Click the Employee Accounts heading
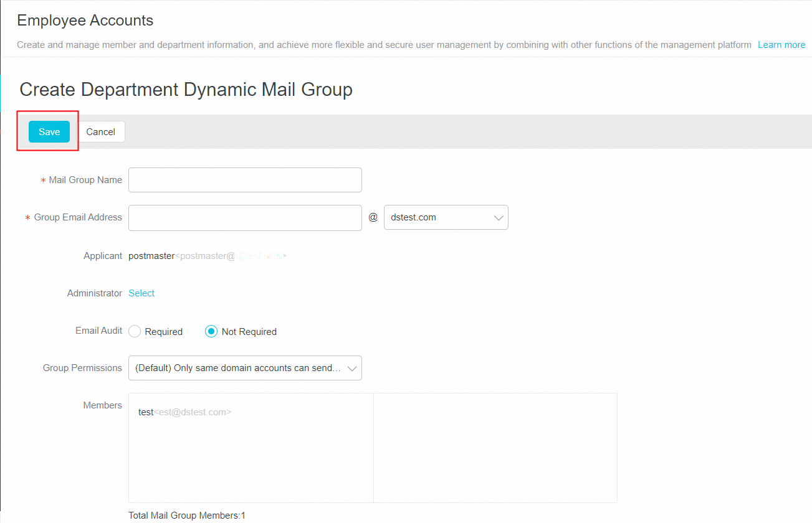The width and height of the screenshot is (812, 523). (85, 21)
